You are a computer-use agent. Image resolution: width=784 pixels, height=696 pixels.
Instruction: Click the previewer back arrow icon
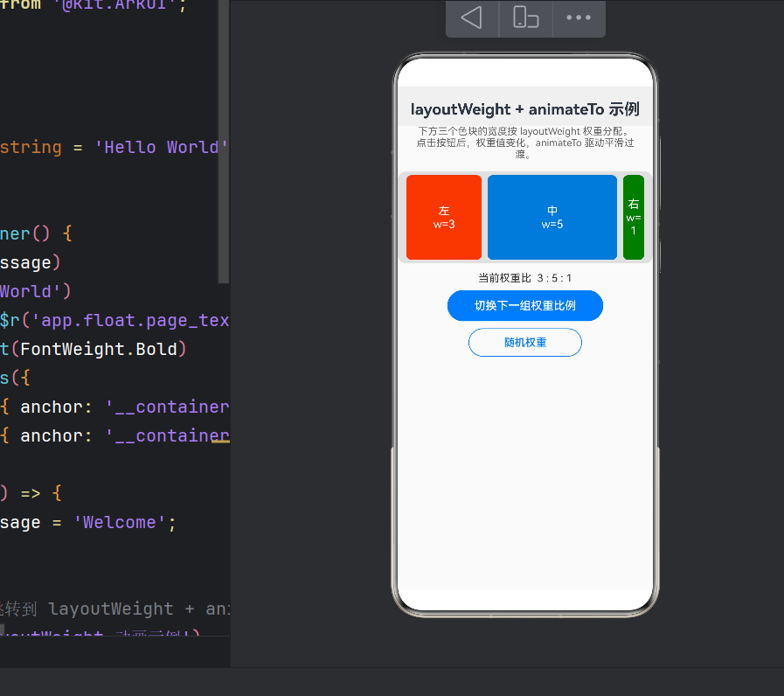tap(471, 17)
